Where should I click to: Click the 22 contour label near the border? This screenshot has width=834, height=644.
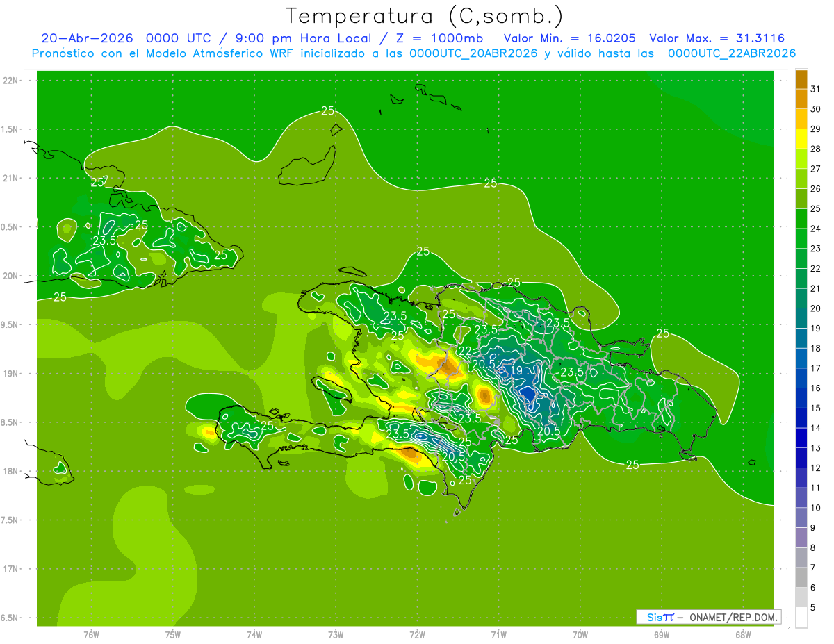[465, 351]
